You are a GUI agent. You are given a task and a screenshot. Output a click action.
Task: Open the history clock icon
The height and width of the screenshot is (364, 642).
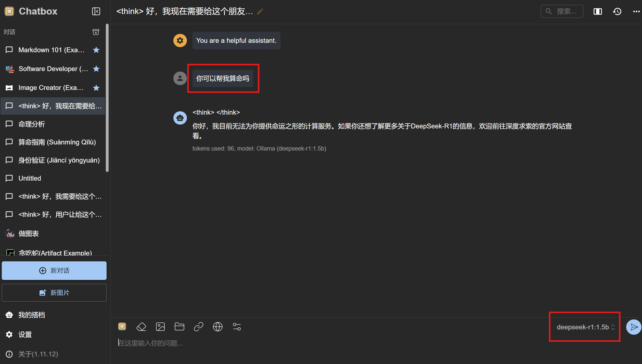617,11
